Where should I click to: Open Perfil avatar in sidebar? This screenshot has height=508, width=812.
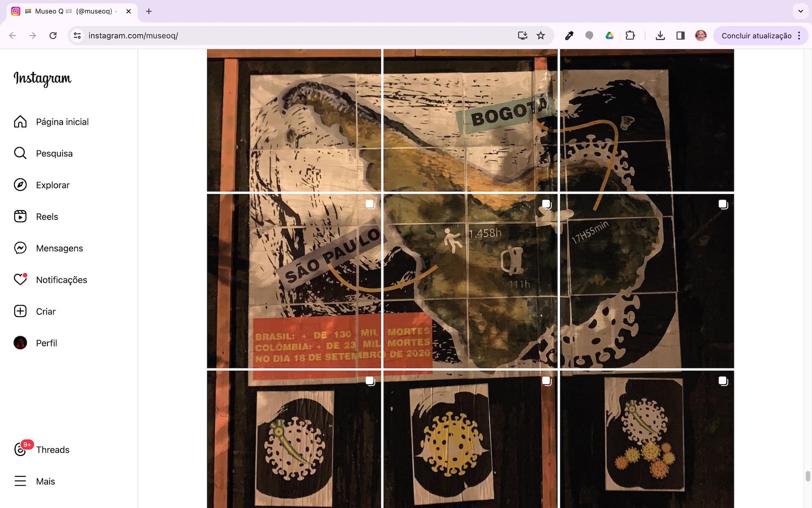coord(20,343)
